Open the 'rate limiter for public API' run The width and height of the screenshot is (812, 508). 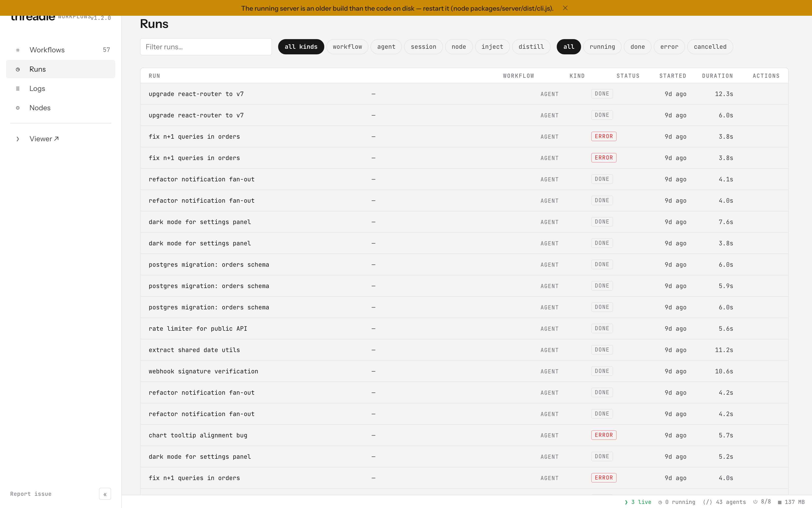pos(464,329)
